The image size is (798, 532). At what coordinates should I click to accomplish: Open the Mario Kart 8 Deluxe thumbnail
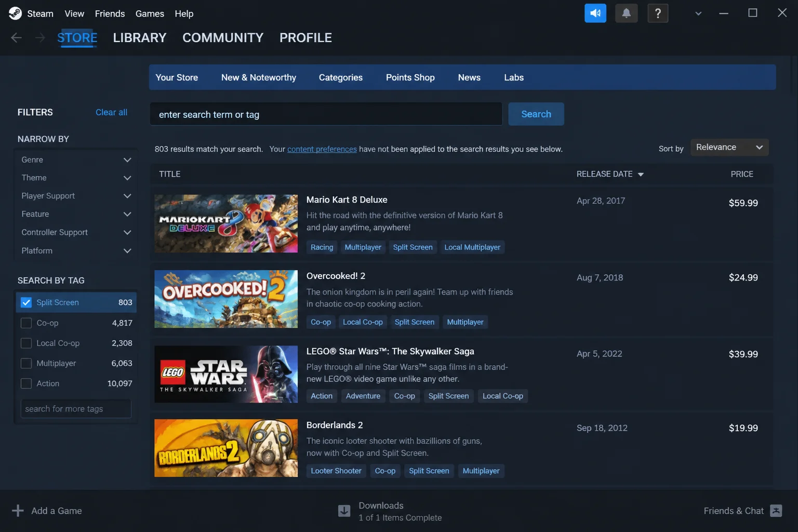pyautogui.click(x=226, y=223)
